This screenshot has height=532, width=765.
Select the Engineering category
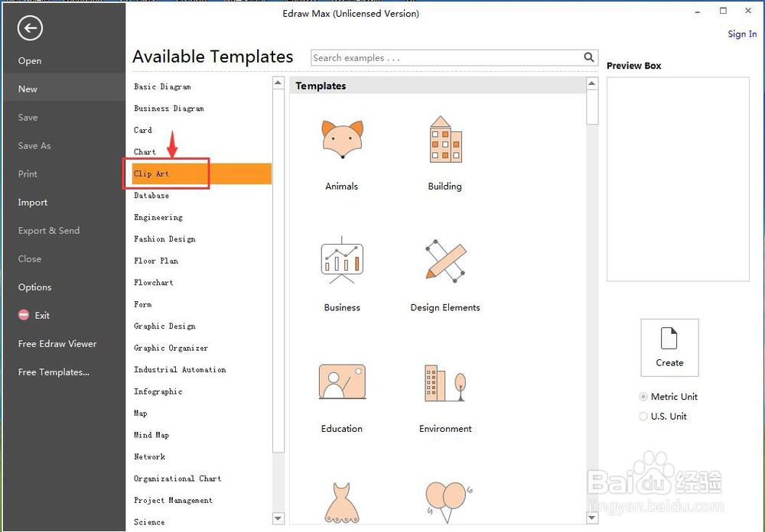tap(158, 218)
